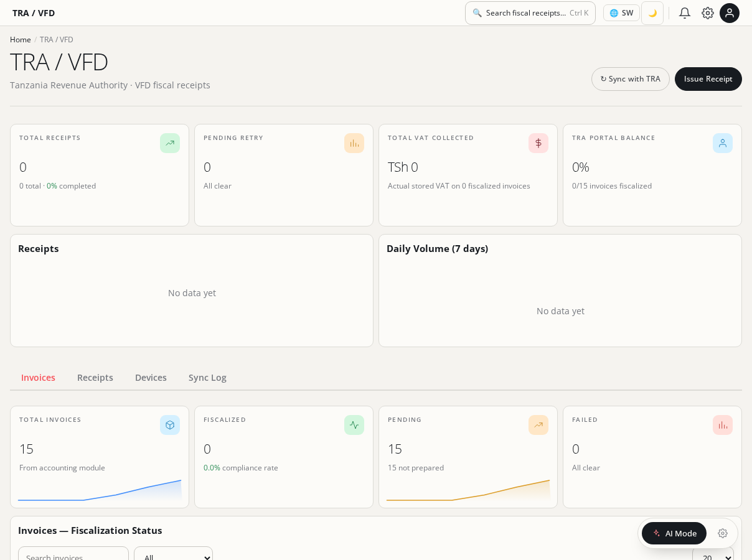Switch language with the SW globe button

(x=621, y=13)
